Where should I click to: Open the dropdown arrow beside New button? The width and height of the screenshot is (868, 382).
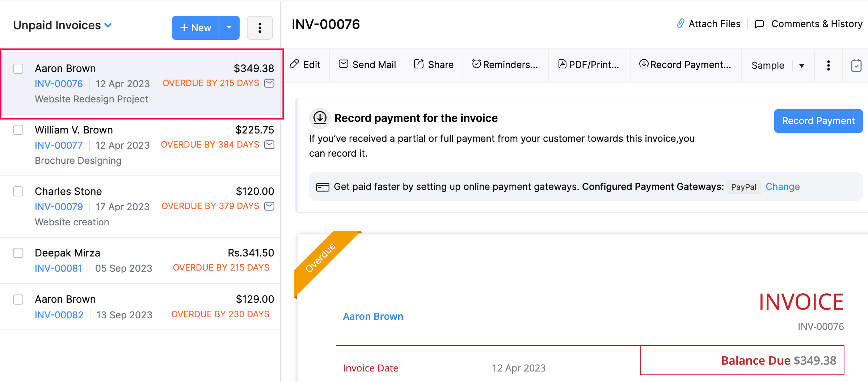click(229, 28)
